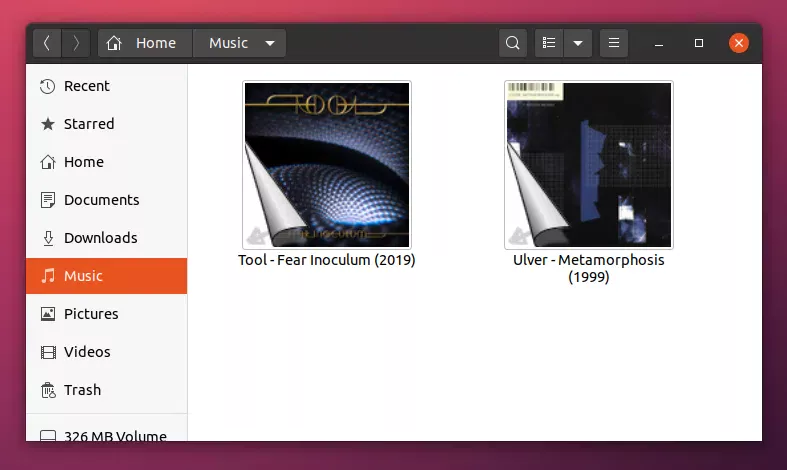Screen dimensions: 787x470
Task: Expand the view options dropdown arrow
Action: click(577, 43)
